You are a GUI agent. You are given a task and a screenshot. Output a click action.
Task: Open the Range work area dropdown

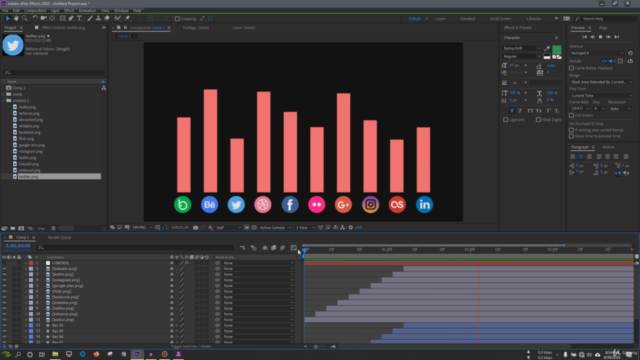(x=601, y=82)
